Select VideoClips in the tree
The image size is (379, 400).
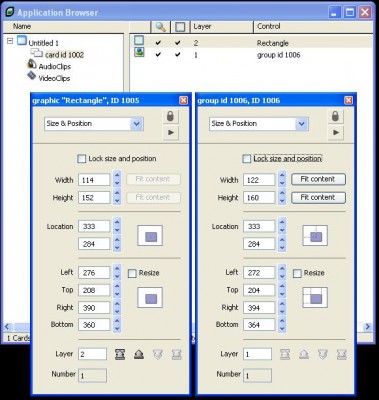tap(54, 78)
